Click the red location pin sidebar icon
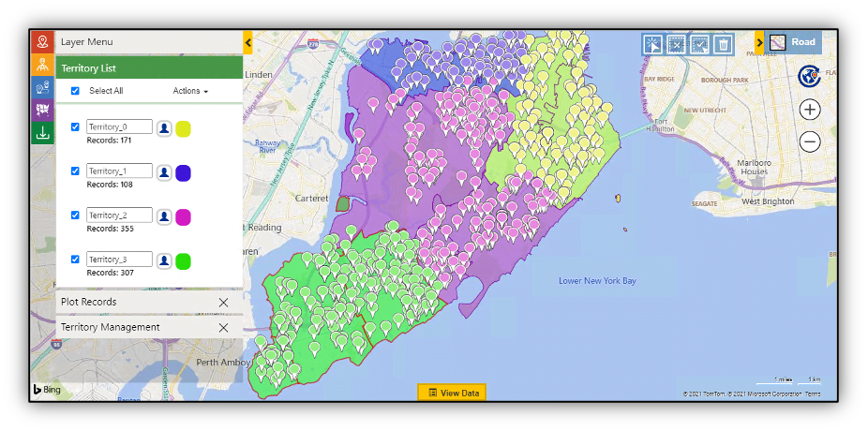 [x=42, y=42]
